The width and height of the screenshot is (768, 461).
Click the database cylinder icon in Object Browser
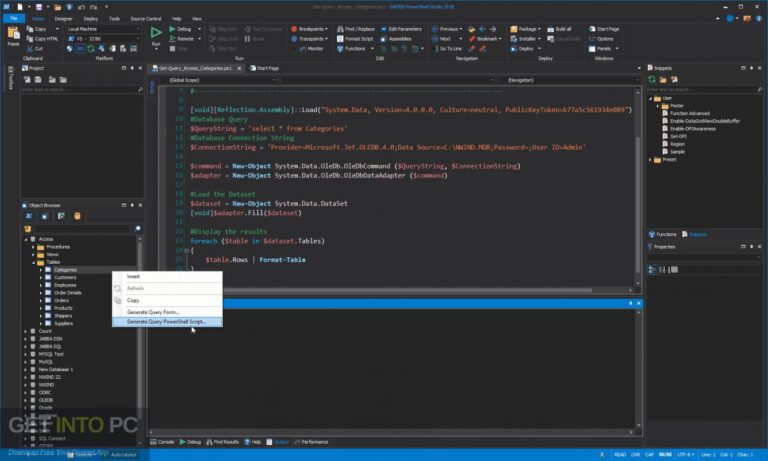coord(77,216)
